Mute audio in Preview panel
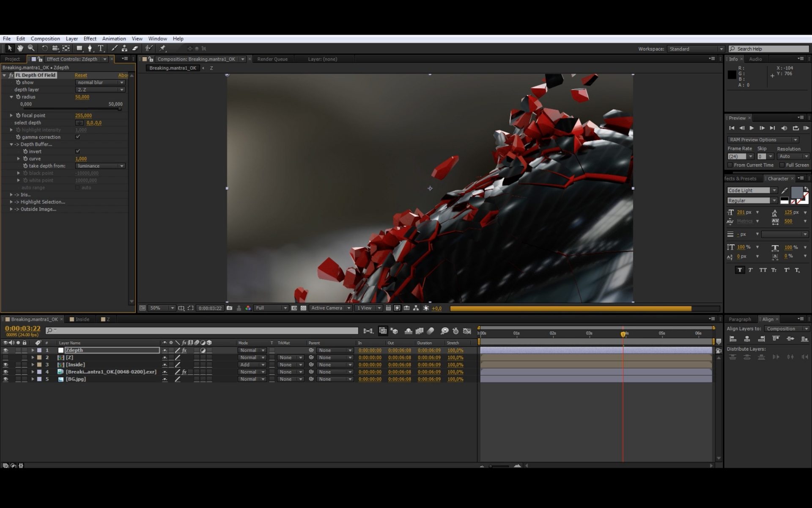812x508 pixels. point(784,128)
